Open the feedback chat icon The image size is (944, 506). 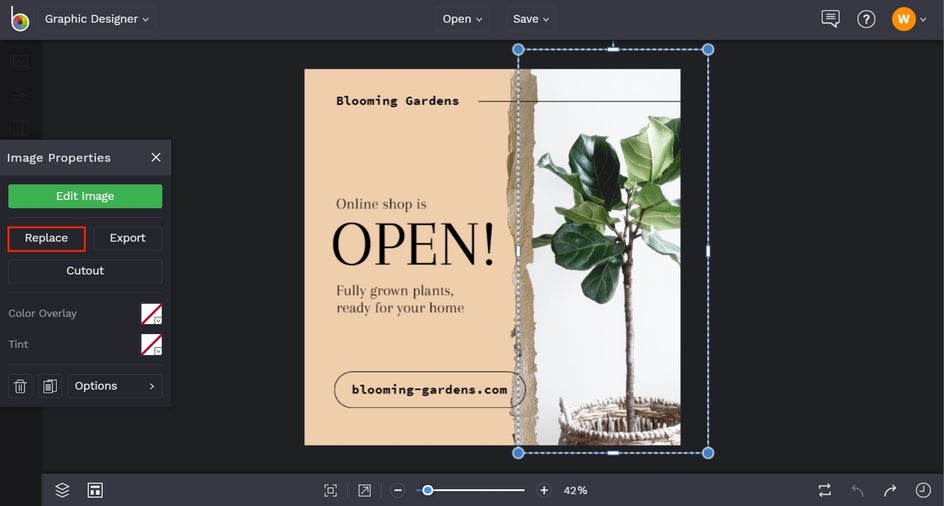(830, 19)
